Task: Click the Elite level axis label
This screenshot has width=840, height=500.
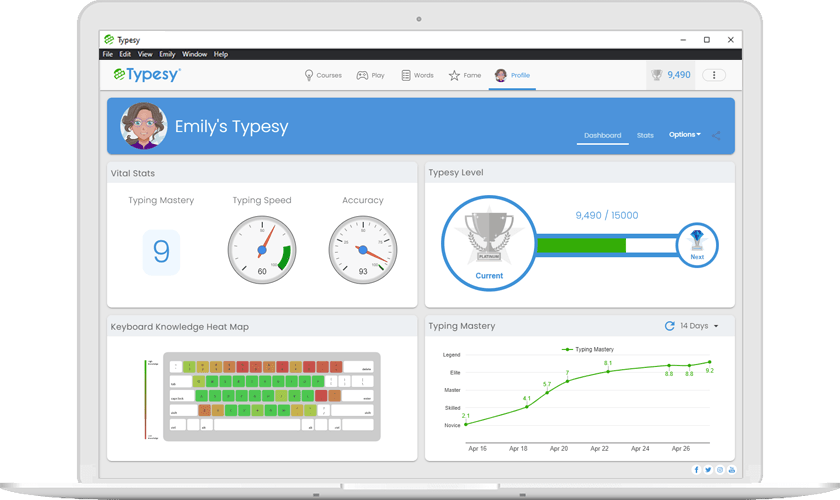Action: (x=455, y=372)
